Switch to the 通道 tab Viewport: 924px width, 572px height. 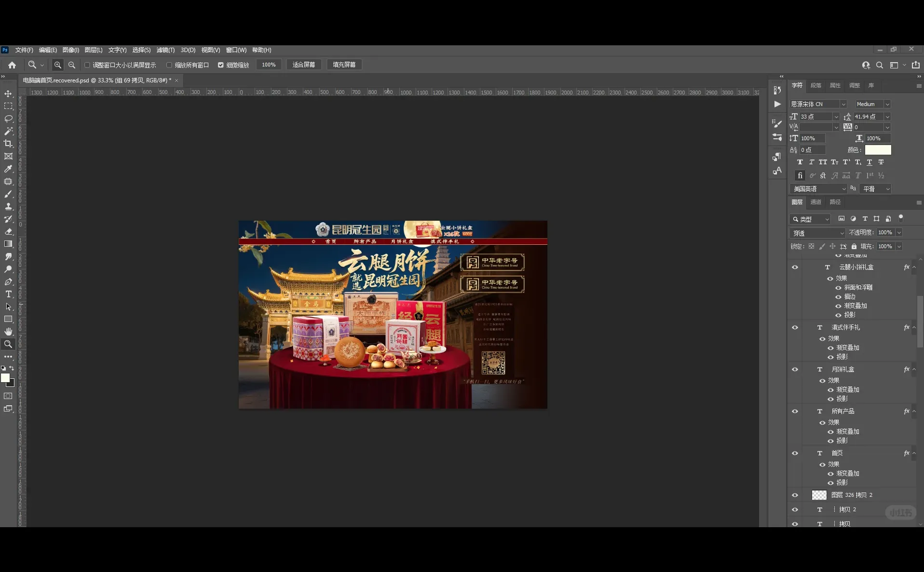(x=816, y=202)
